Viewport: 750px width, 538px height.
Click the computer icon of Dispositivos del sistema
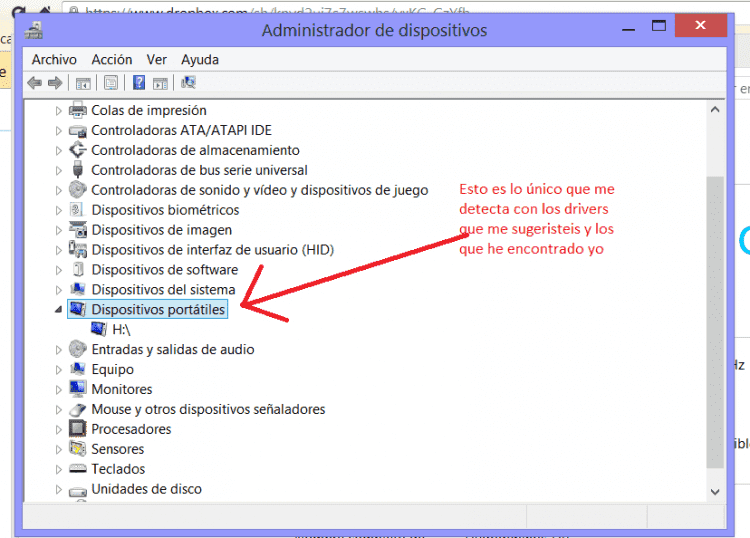click(x=77, y=289)
